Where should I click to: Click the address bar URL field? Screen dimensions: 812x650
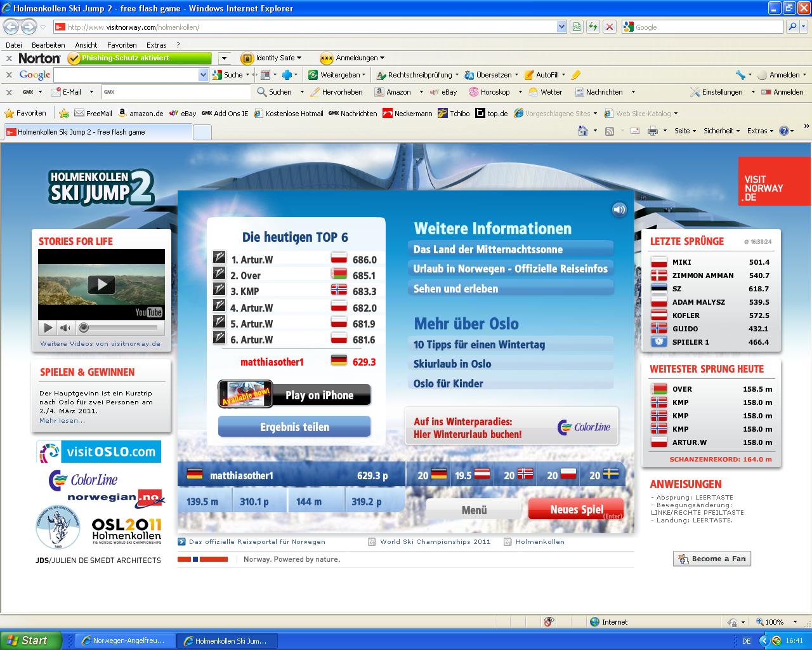pos(304,27)
